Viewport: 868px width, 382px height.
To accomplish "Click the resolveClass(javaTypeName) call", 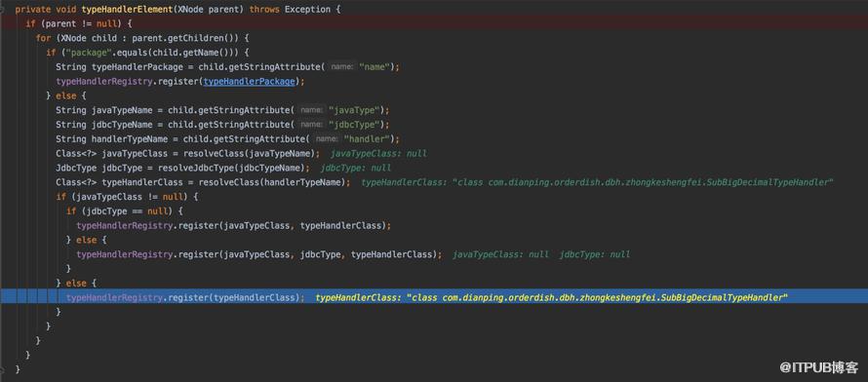I will [x=250, y=153].
